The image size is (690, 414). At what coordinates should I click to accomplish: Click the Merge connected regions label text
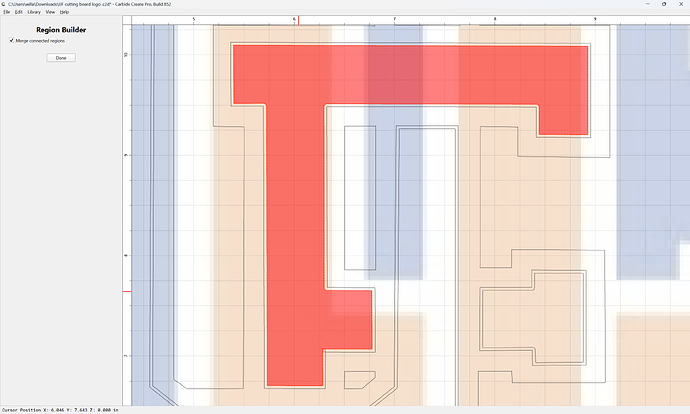(x=40, y=41)
